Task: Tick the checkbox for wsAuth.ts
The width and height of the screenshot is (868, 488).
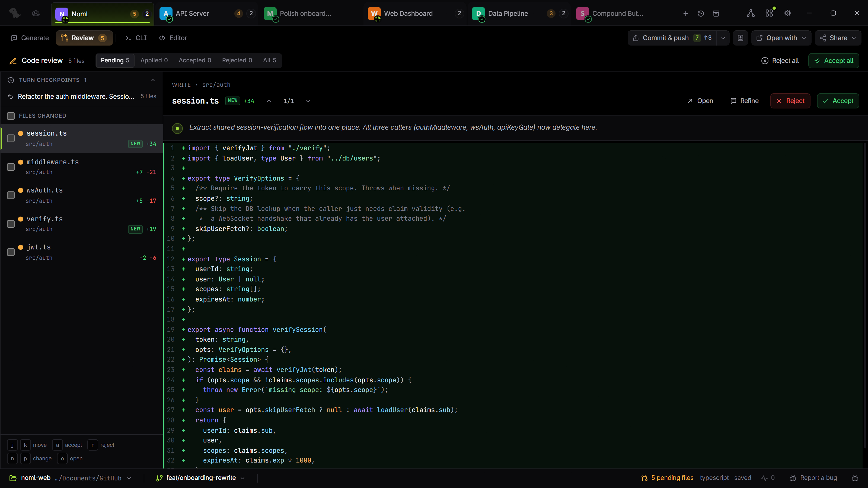Action: (x=11, y=195)
